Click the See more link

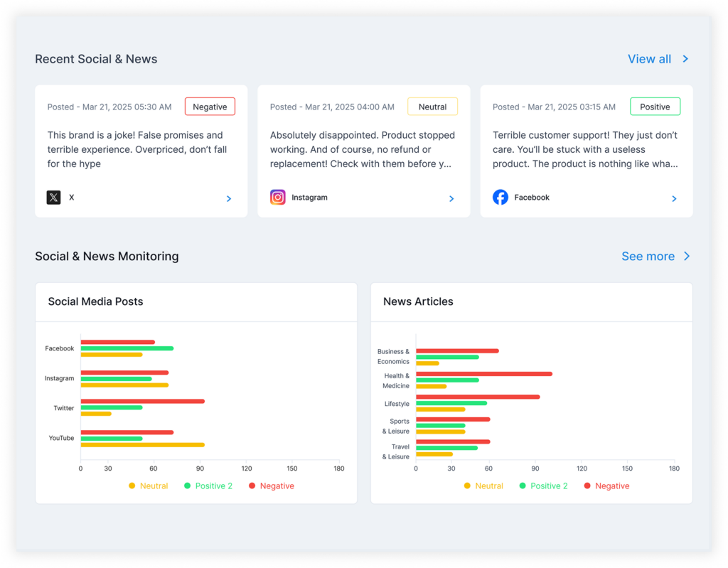(648, 257)
